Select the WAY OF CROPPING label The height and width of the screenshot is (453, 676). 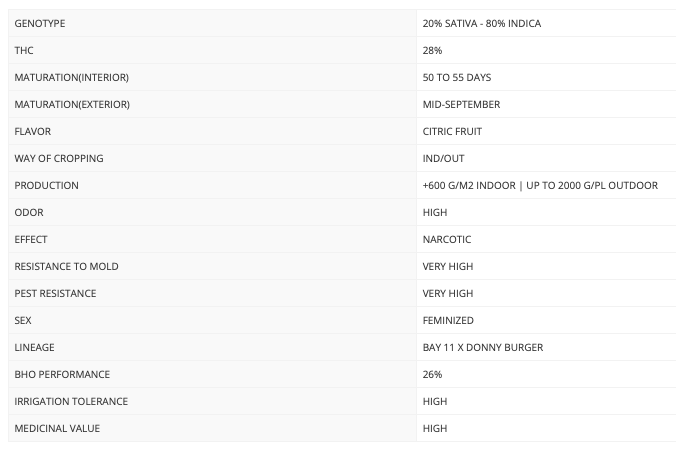tap(59, 158)
